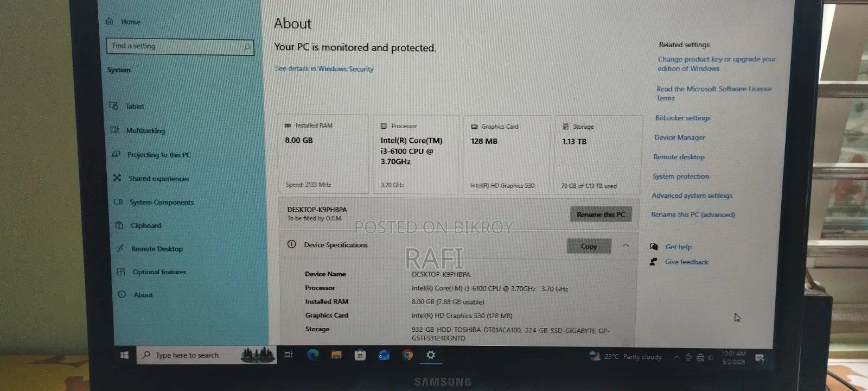Image resolution: width=868 pixels, height=391 pixels.
Task: Click the Settings gear on the taskbar
Action: [431, 355]
